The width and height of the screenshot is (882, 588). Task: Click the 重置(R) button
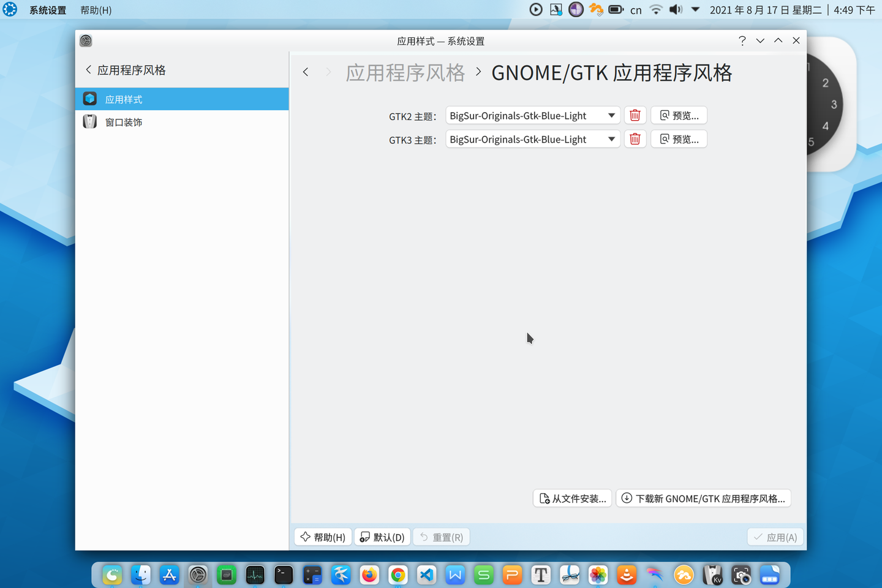(x=441, y=537)
